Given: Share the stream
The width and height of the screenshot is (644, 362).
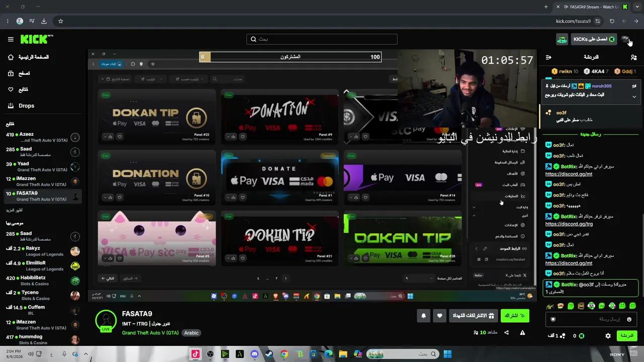Looking at the screenshot, I should click(x=507, y=333).
